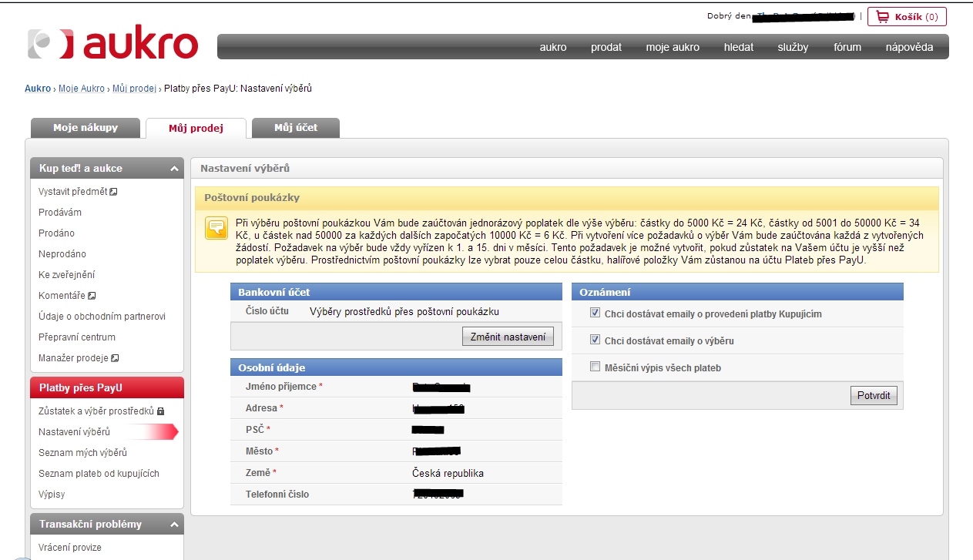
Task: Click the Česká republika country value
Action: [448, 473]
